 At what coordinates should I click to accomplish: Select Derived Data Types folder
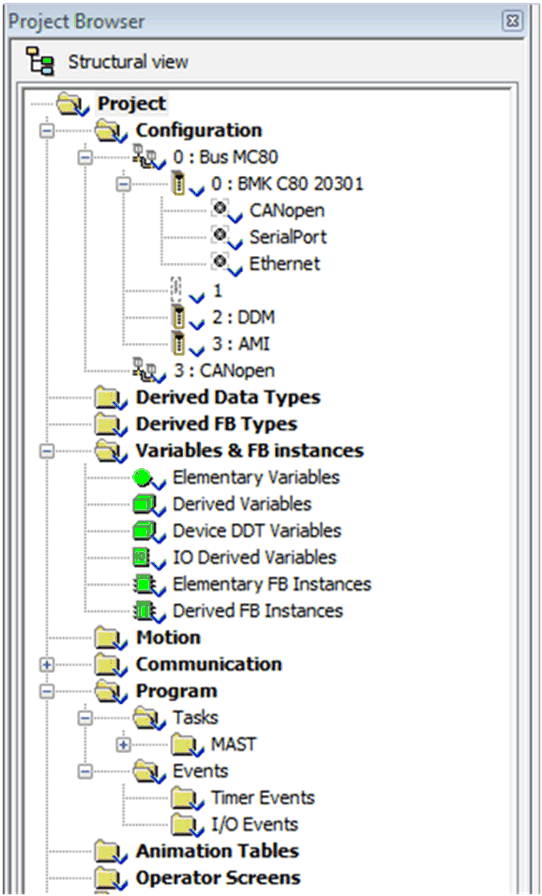pyautogui.click(x=228, y=397)
